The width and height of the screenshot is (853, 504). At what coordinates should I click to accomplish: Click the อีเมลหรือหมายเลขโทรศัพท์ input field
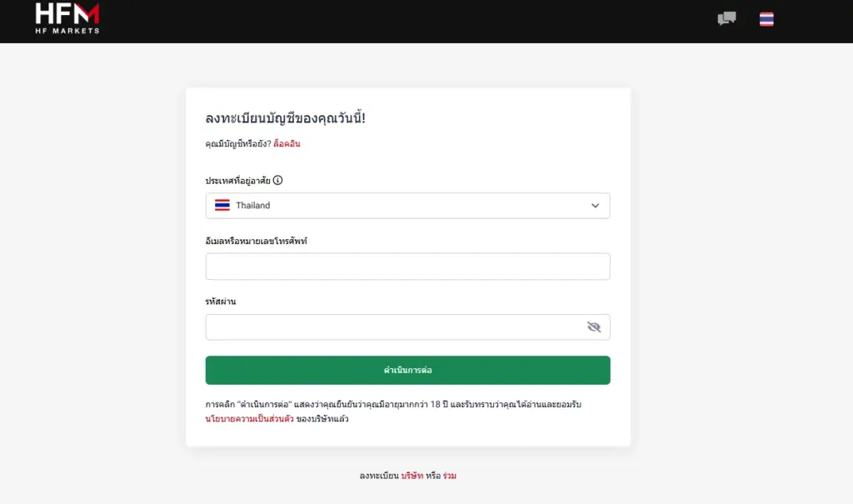click(407, 267)
